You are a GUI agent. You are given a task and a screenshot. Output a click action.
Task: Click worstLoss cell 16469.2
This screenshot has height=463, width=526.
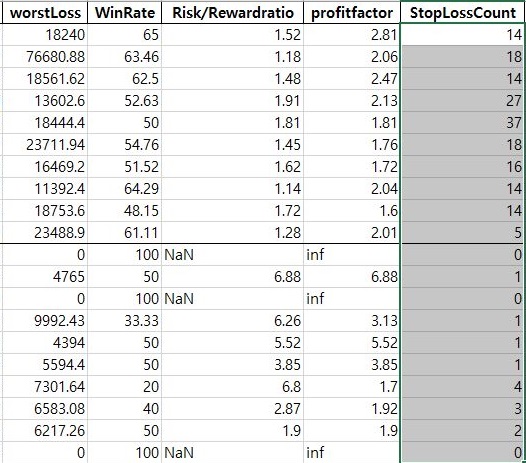(x=45, y=166)
